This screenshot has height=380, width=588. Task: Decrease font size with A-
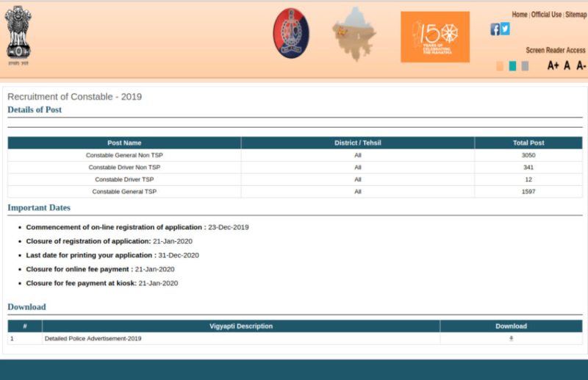581,66
